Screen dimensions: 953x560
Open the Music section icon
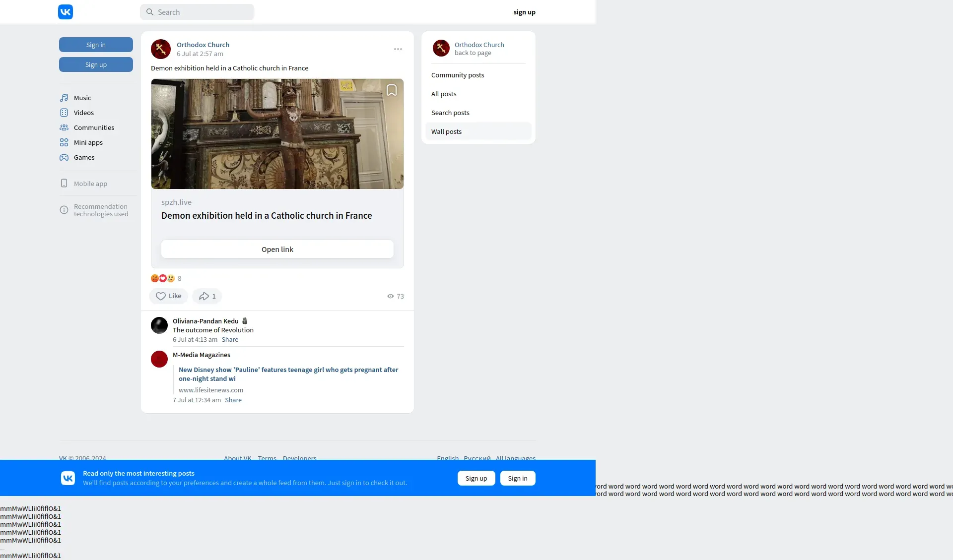64,98
